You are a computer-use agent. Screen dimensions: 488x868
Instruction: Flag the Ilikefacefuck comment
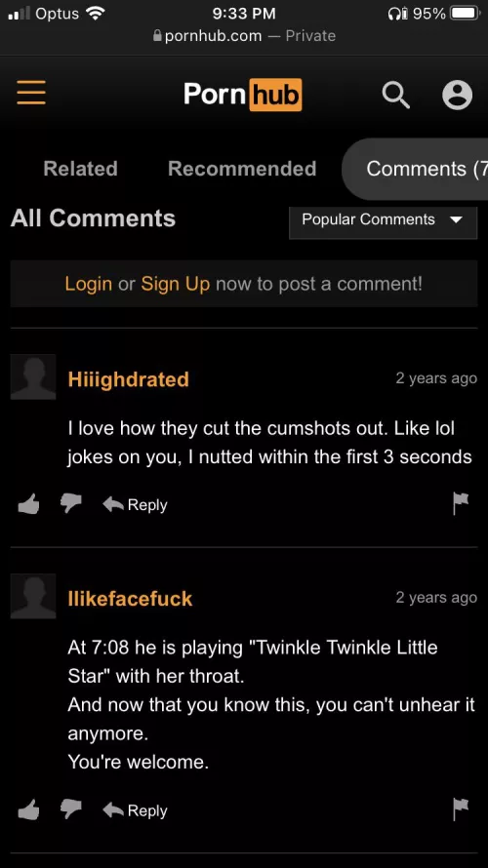pyautogui.click(x=461, y=809)
